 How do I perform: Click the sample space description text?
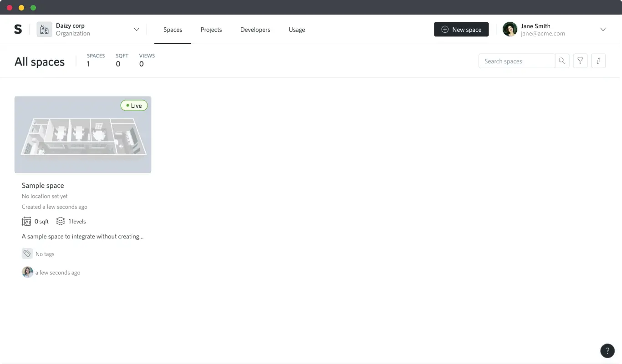tap(82, 237)
